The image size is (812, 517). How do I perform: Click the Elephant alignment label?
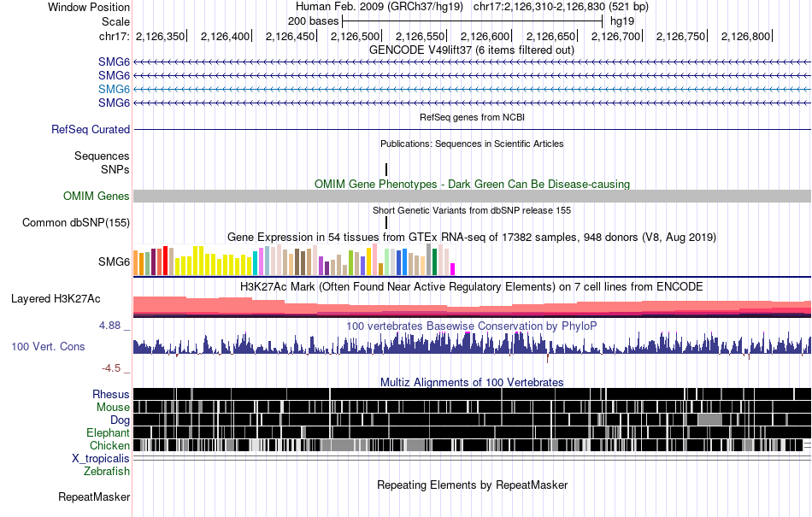(108, 432)
